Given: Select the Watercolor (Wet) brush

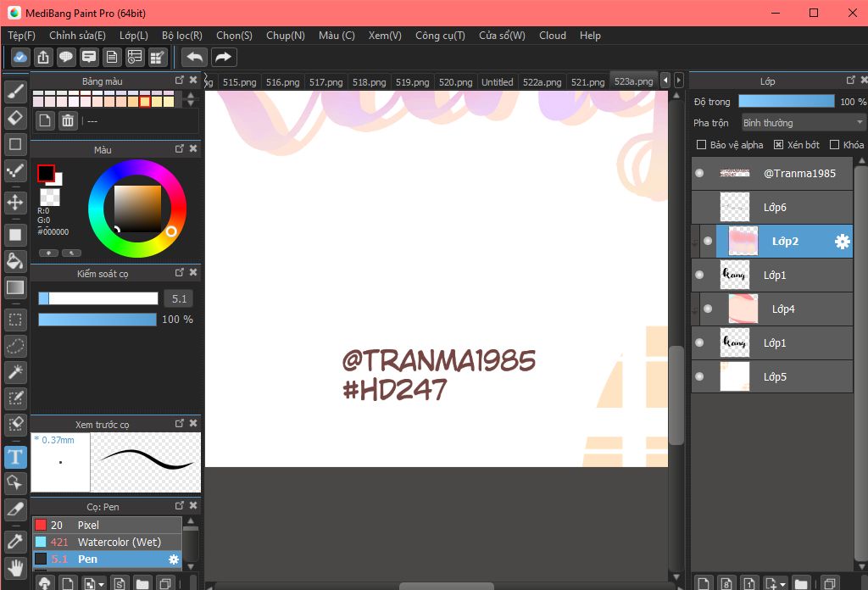Looking at the screenshot, I should click(107, 542).
